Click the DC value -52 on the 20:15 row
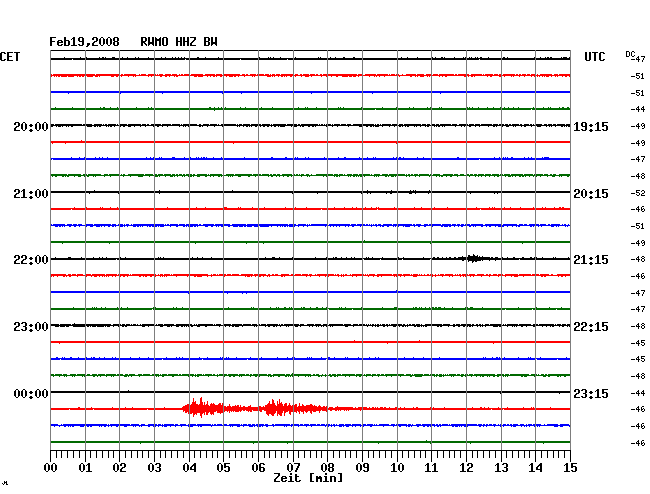 coord(638,193)
